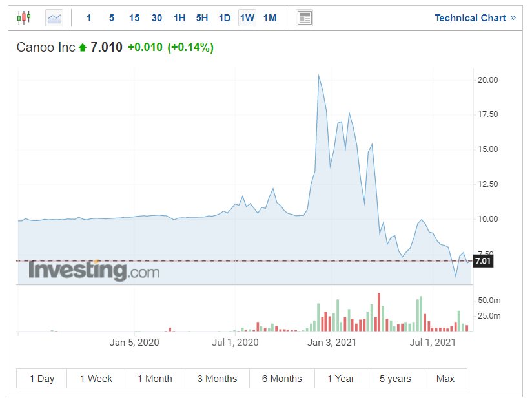Set interval to 1 minute
This screenshot has height=402, width=532.
coord(89,18)
